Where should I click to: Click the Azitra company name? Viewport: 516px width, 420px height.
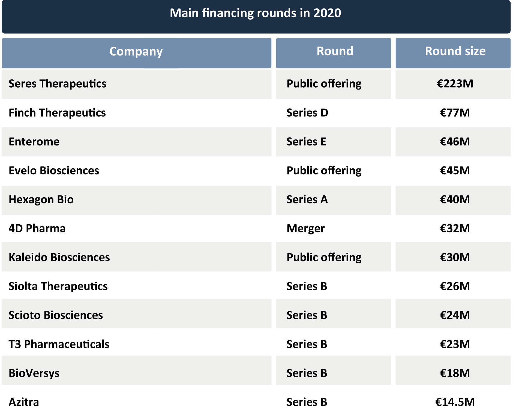[x=24, y=402]
